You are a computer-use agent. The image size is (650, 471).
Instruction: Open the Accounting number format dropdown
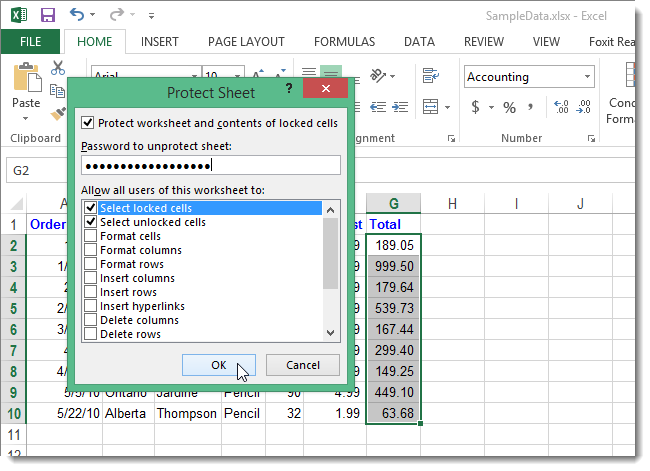tap(587, 77)
